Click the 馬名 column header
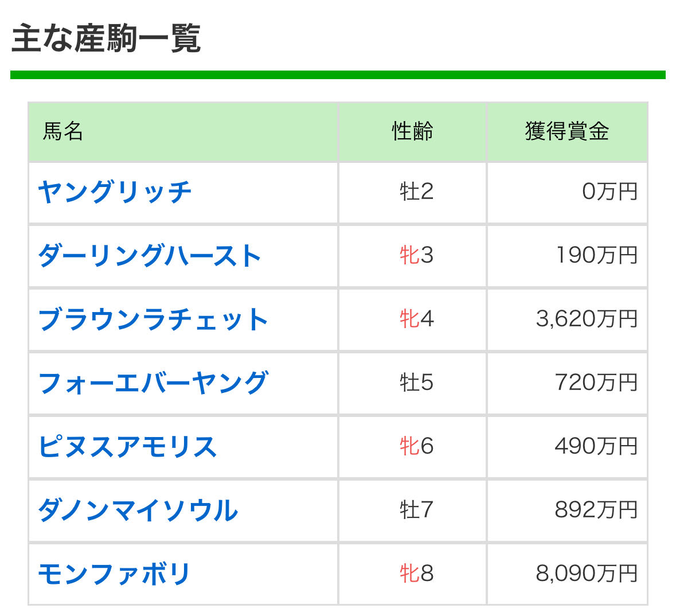 [x=63, y=132]
